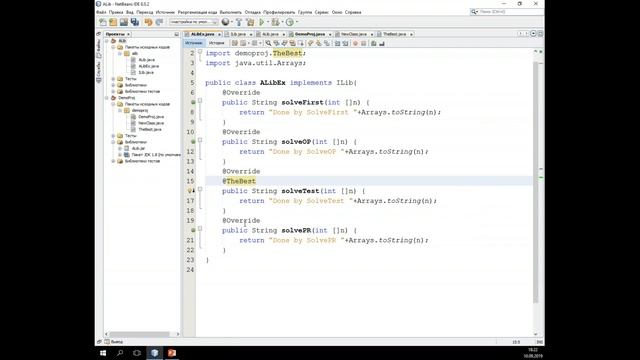This screenshot has width=640, height=360.
Task: Collapse the DemoProj project tree node
Action: pos(107,98)
